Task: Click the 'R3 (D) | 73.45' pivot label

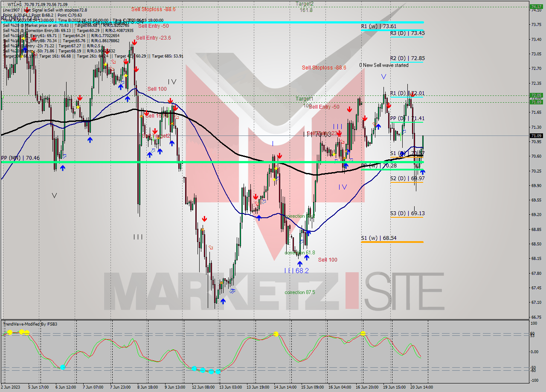Action: pos(407,33)
